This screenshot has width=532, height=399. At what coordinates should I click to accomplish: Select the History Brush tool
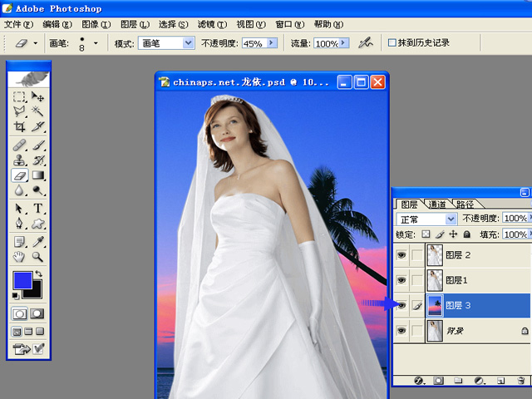pos(37,160)
